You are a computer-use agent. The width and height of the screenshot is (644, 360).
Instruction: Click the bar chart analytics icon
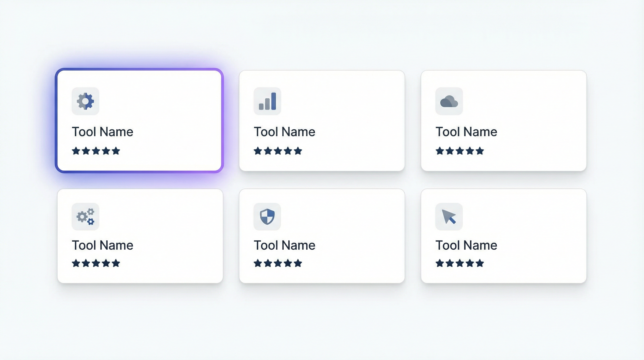[x=267, y=101]
